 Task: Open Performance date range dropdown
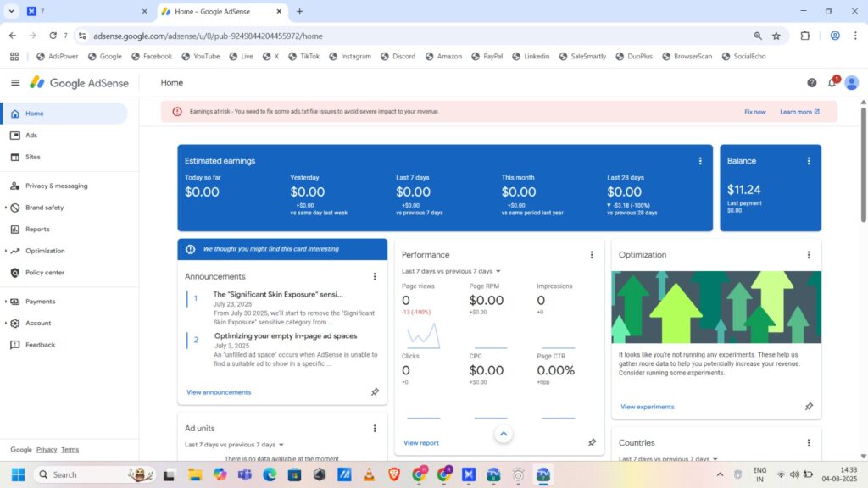(451, 271)
